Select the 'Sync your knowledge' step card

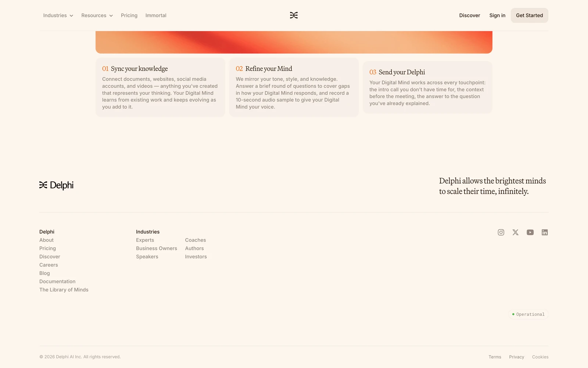[160, 87]
